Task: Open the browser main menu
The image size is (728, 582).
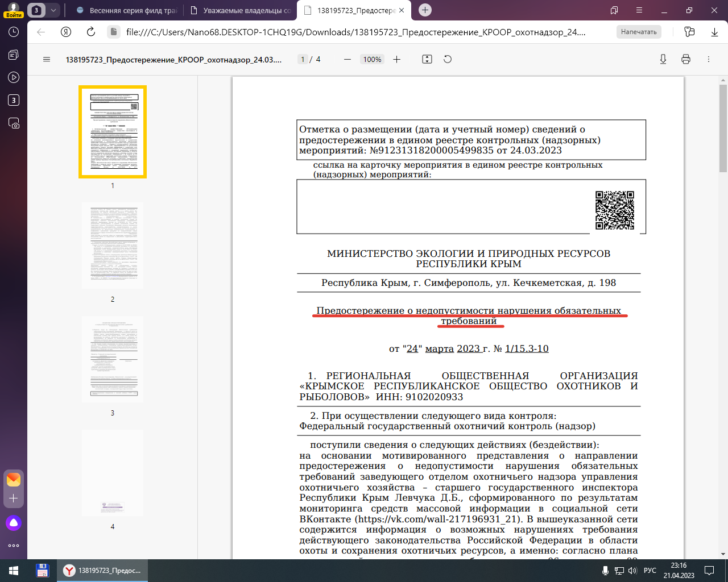Action: tap(639, 10)
